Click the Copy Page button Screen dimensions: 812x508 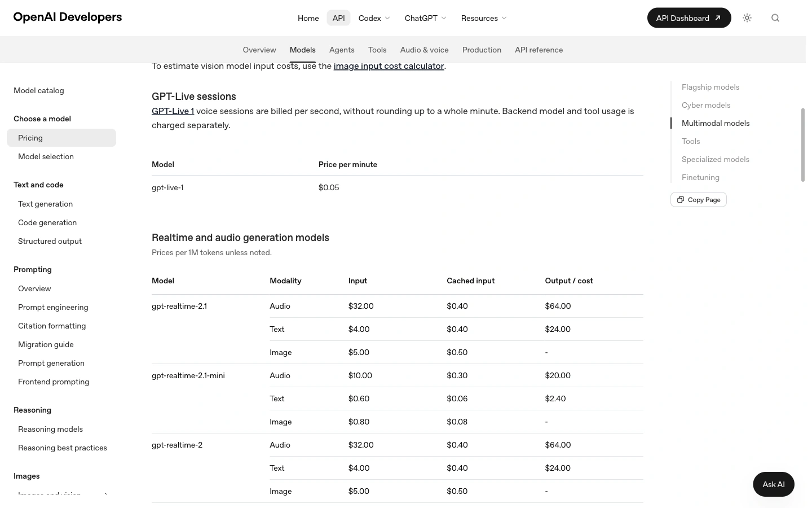(x=699, y=200)
